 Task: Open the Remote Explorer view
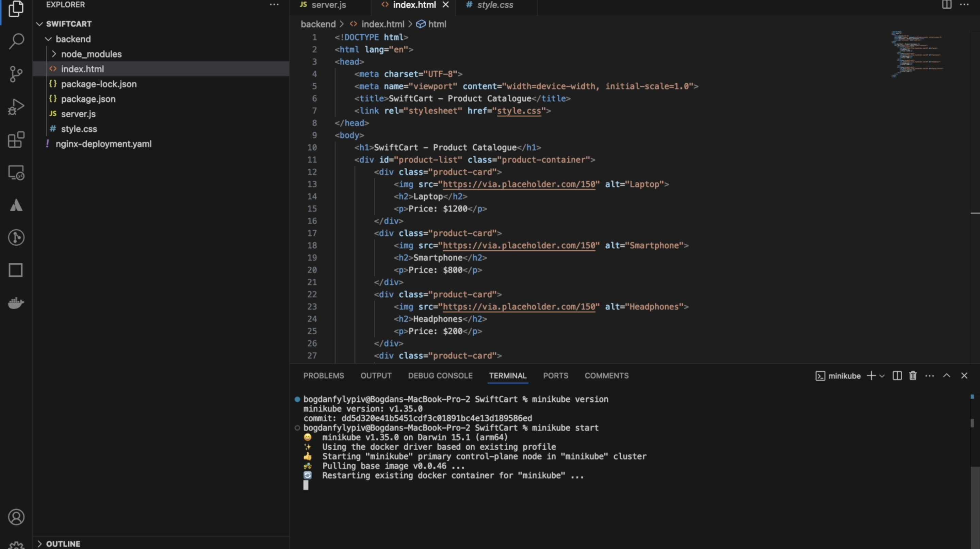(16, 173)
